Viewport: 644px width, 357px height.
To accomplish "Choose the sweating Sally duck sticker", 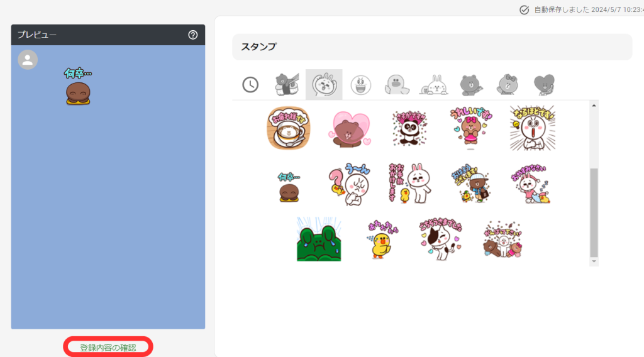I will pyautogui.click(x=382, y=240).
